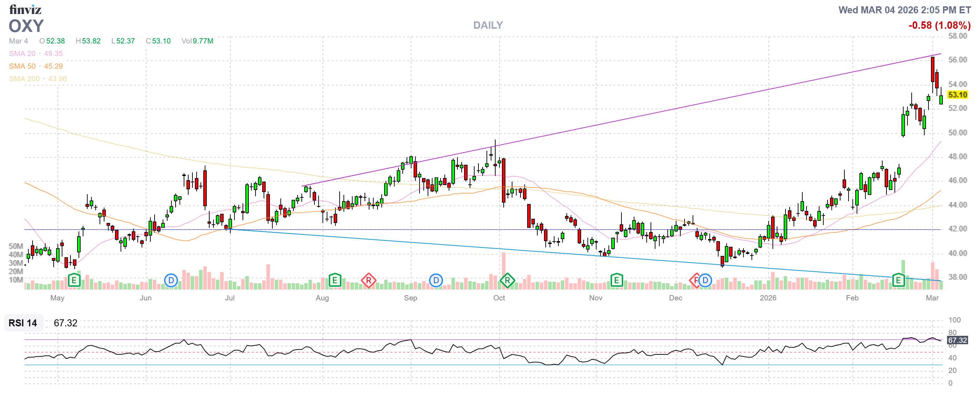
Task: Click the yellow 53.10 current price tag
Action: [957, 95]
